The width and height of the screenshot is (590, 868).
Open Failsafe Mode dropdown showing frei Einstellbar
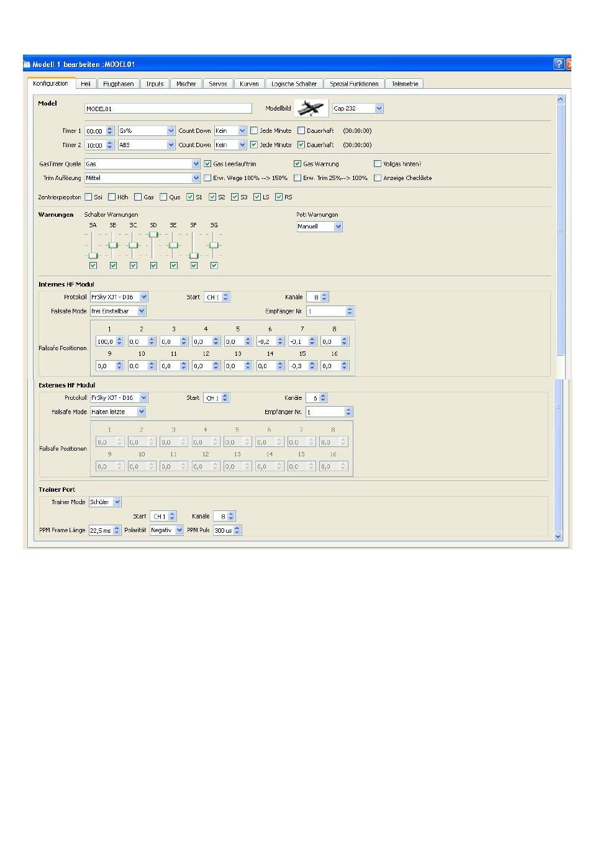click(x=118, y=311)
